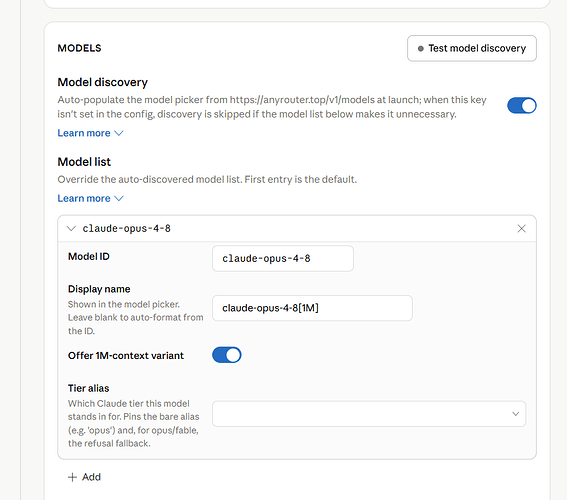The height and width of the screenshot is (500, 567).
Task: Click the gray status dot in Test button
Action: tap(421, 48)
